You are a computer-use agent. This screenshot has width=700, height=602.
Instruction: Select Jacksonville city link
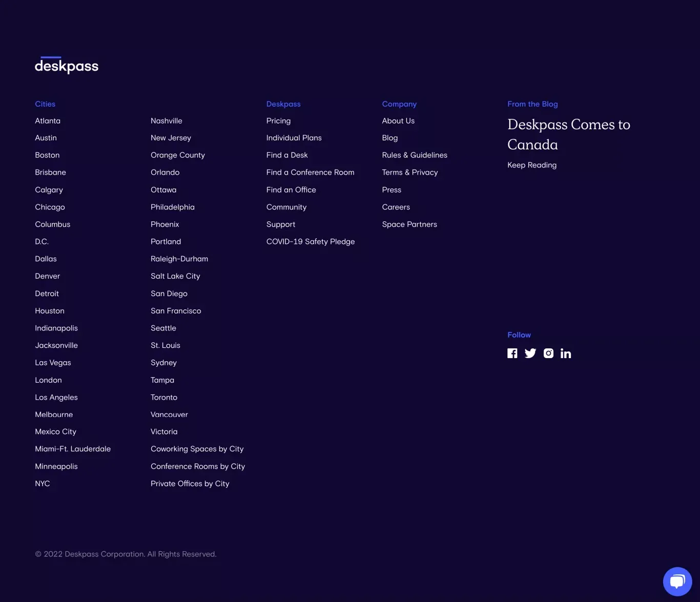pos(56,345)
